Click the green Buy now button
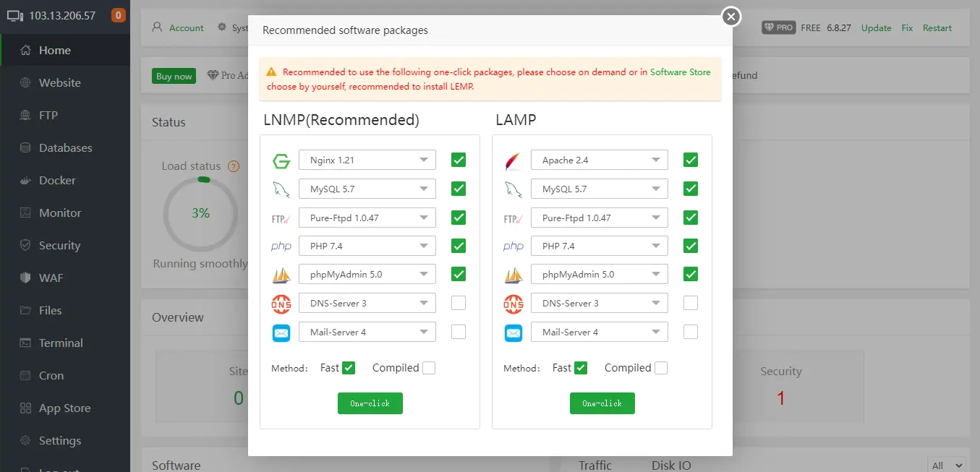This screenshot has width=980, height=472. (x=174, y=76)
